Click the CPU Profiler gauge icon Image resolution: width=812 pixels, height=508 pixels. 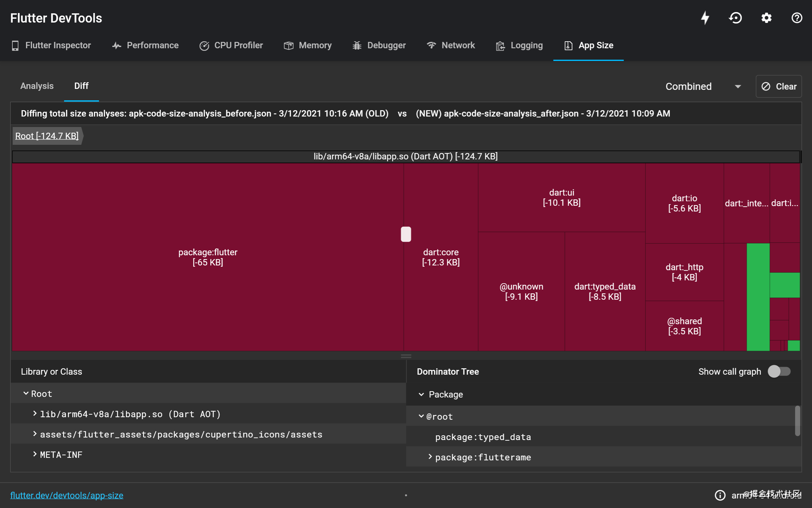click(x=204, y=45)
